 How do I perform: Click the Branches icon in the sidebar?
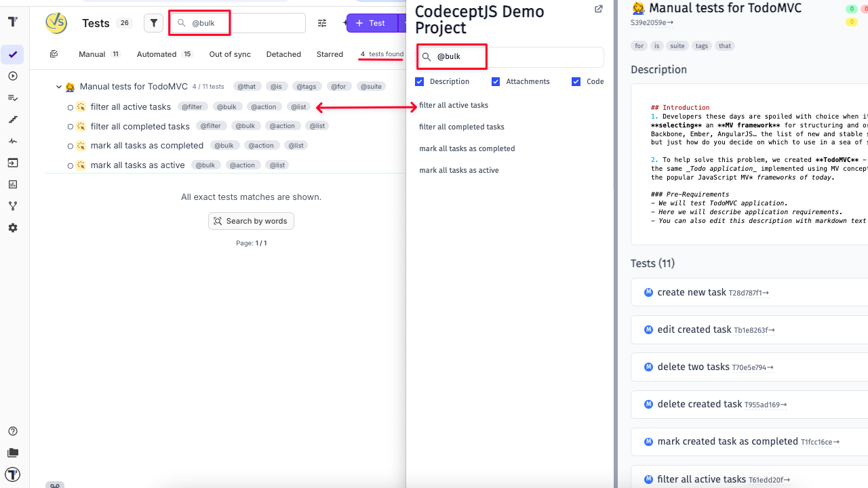12,206
